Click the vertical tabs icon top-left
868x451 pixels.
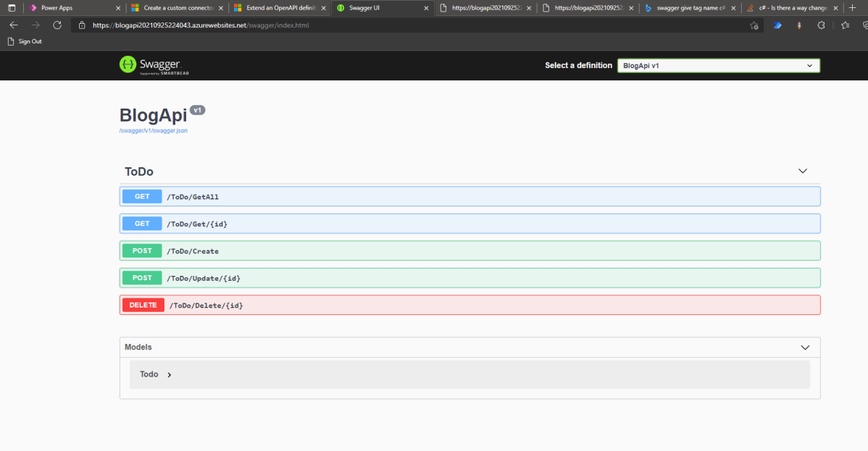11,9
